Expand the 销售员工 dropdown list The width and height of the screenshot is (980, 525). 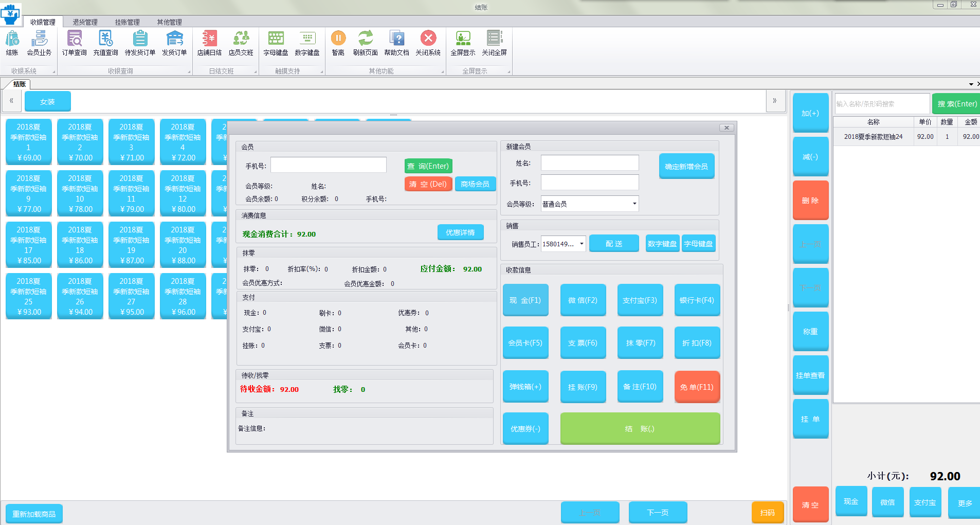click(582, 244)
